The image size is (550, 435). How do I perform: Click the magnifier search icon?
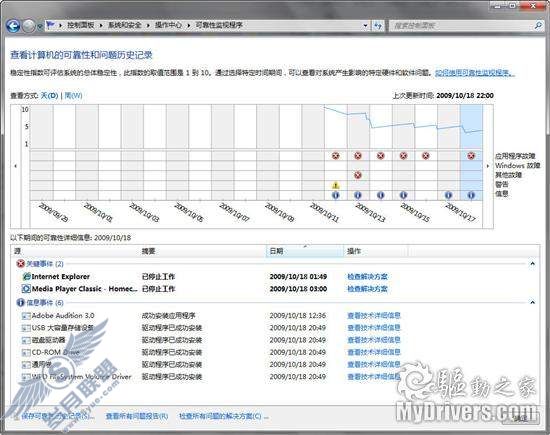click(x=538, y=25)
